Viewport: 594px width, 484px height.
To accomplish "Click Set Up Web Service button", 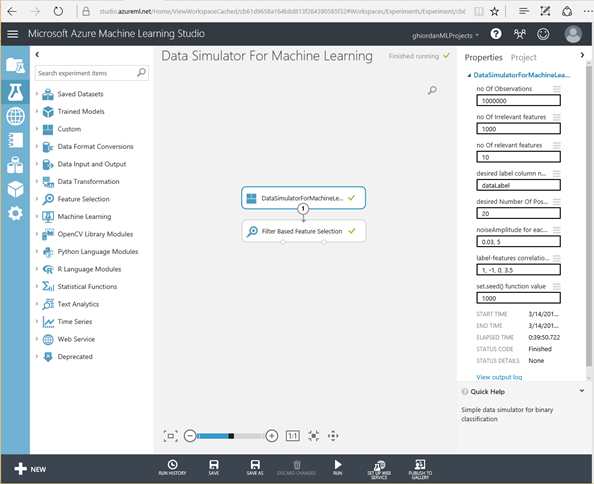I will click(x=379, y=470).
